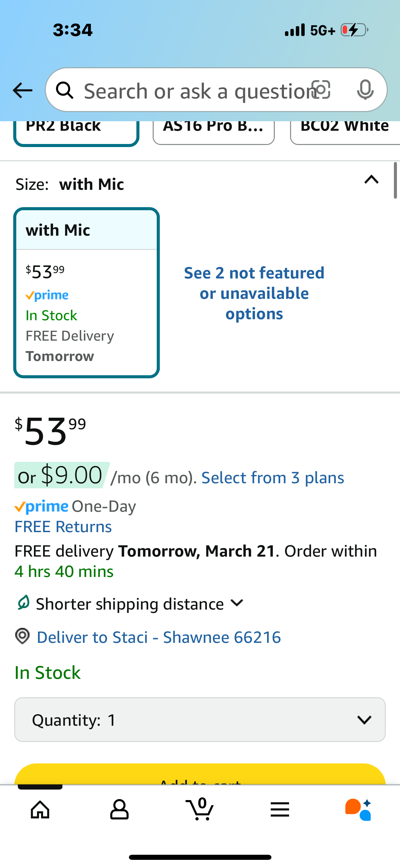The width and height of the screenshot is (400, 868).
Task: Open the hamburger menu icon
Action: tap(280, 810)
